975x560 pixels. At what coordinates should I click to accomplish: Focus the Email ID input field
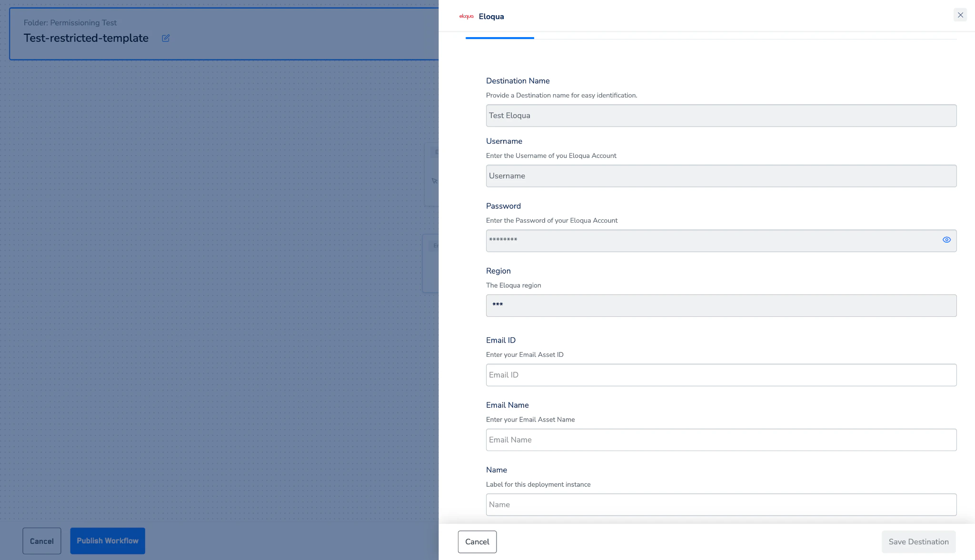pos(721,375)
